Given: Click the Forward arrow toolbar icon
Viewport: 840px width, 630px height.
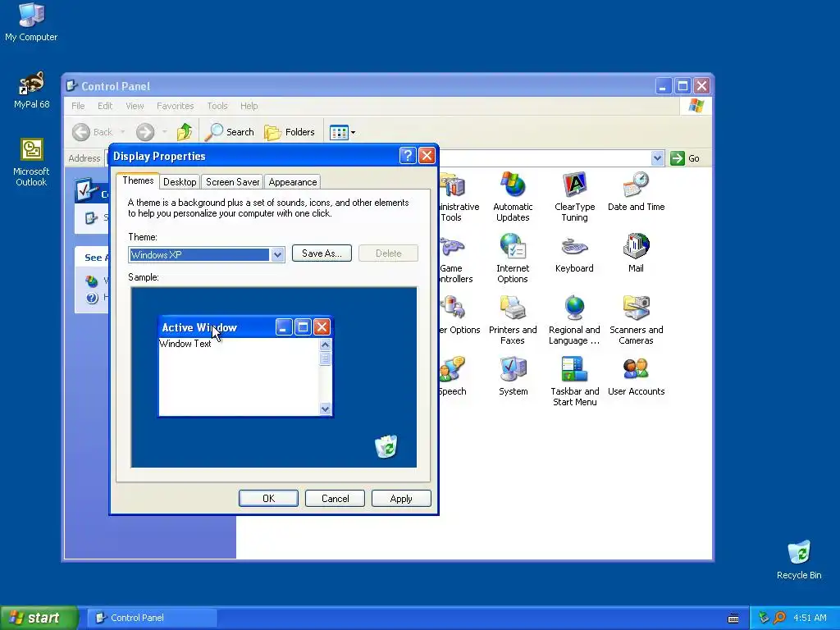Looking at the screenshot, I should pyautogui.click(x=144, y=132).
